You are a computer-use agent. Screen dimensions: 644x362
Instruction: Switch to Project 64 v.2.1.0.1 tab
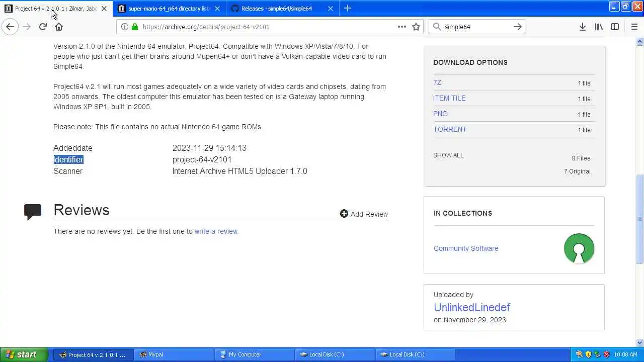point(56,9)
